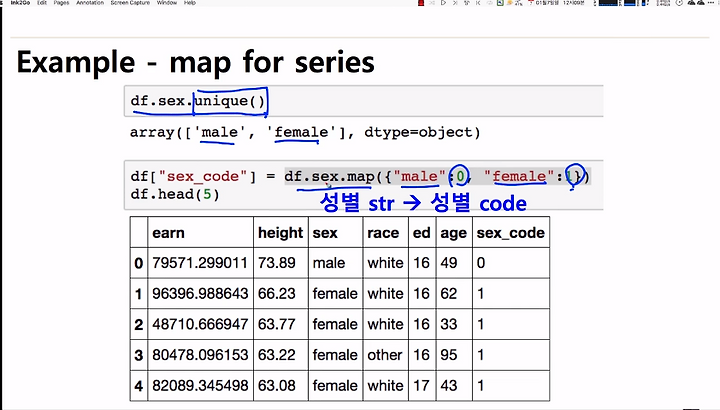This screenshot has width=720, height=410.
Task: Click height value 66.23
Action: pos(276,293)
